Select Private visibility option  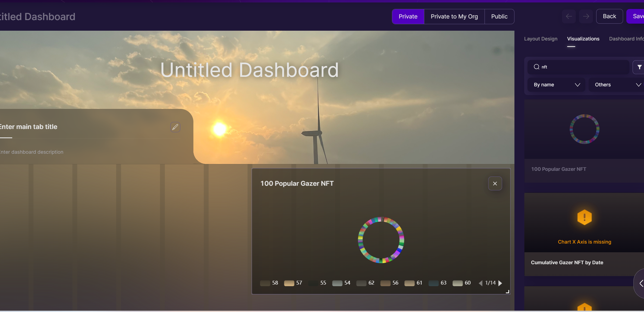point(408,17)
